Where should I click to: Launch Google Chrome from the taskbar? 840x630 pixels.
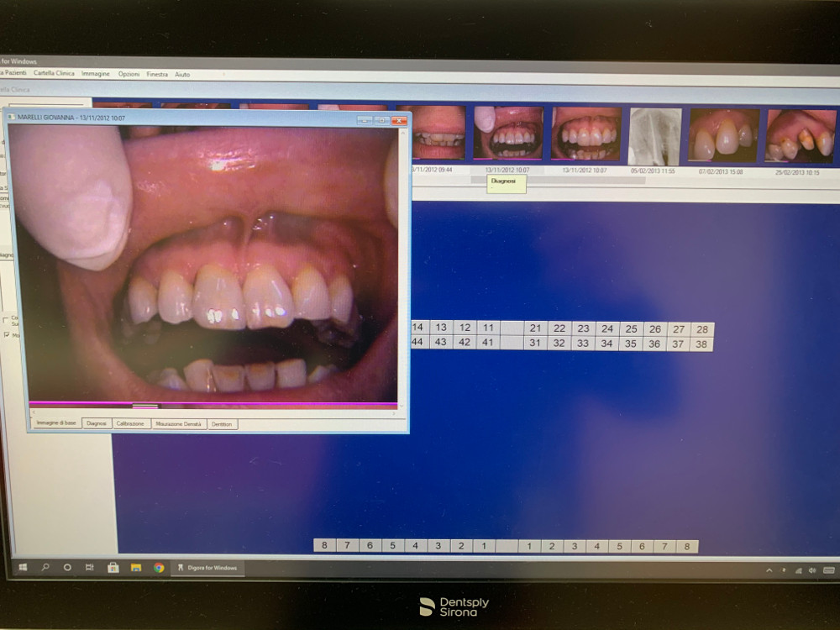coord(159,568)
